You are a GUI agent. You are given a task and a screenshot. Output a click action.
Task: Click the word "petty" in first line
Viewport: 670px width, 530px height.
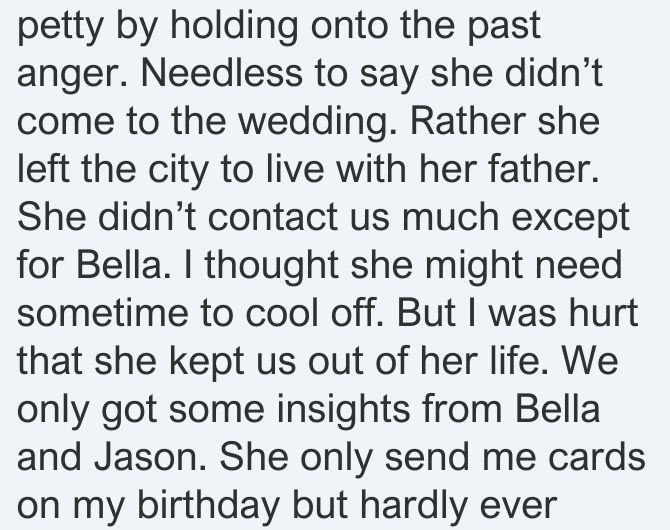60,28
